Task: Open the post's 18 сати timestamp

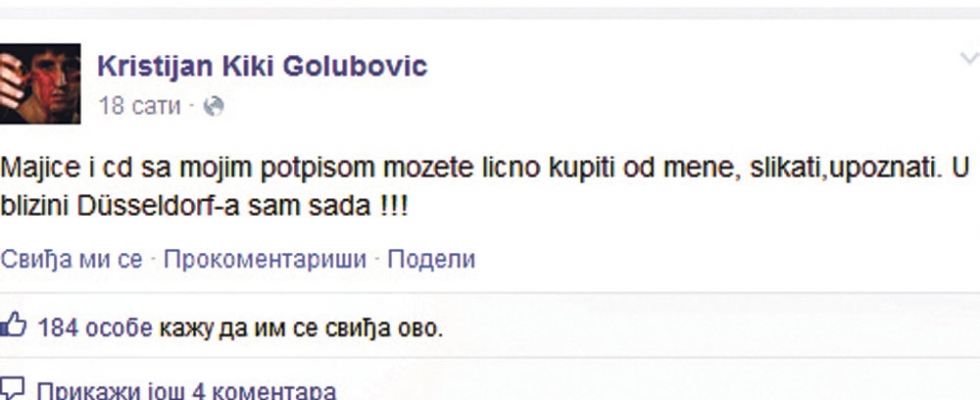Action: [x=139, y=106]
